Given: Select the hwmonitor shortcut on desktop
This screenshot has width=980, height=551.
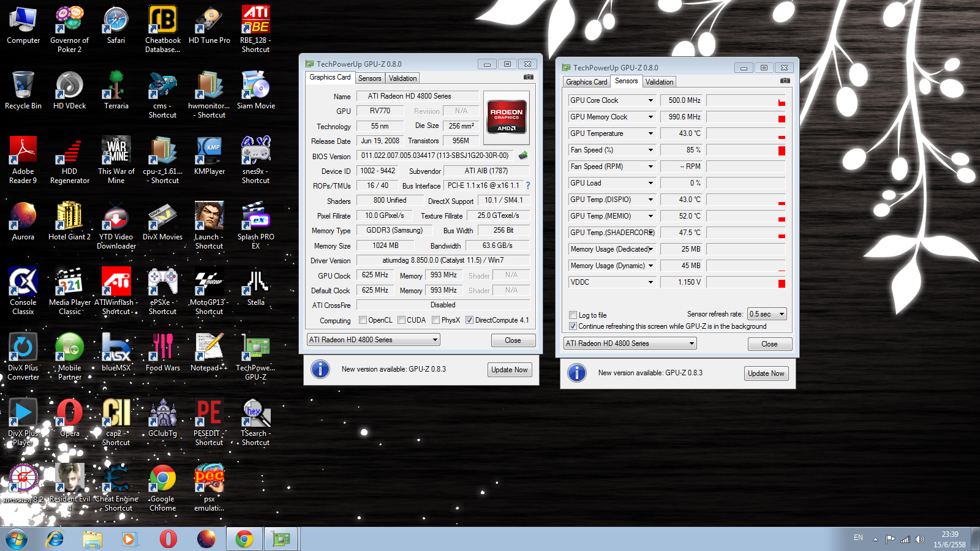Looking at the screenshot, I should 209,94.
